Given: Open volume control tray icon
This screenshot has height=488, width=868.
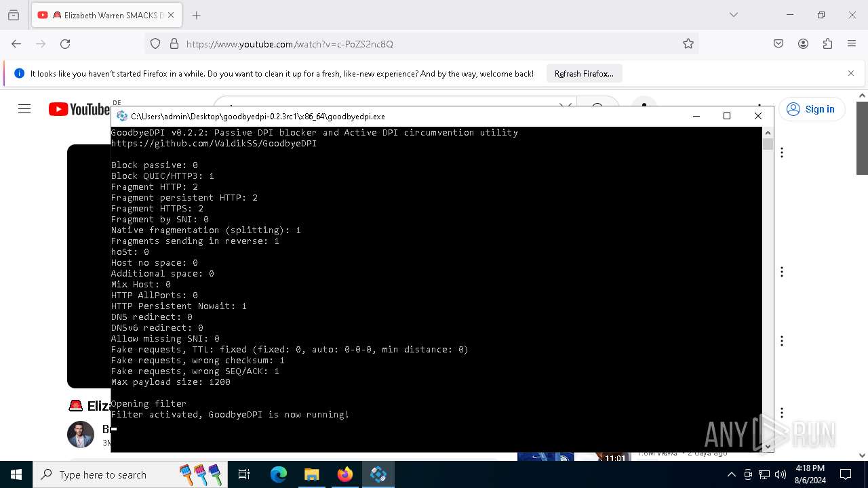Looking at the screenshot, I should [781, 474].
